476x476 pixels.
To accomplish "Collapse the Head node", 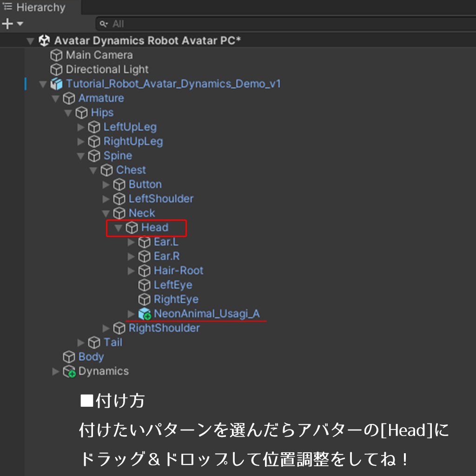I will (118, 228).
